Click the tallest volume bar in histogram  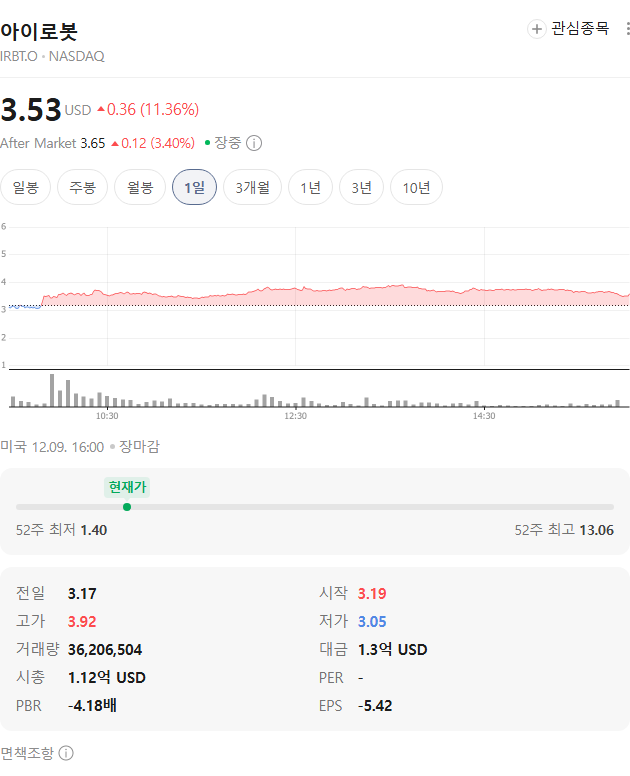coord(52,390)
